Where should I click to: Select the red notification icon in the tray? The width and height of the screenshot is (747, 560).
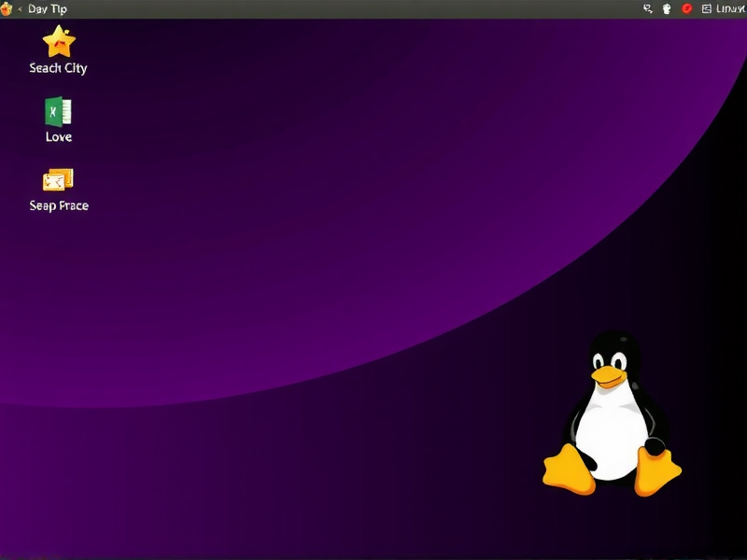(686, 8)
